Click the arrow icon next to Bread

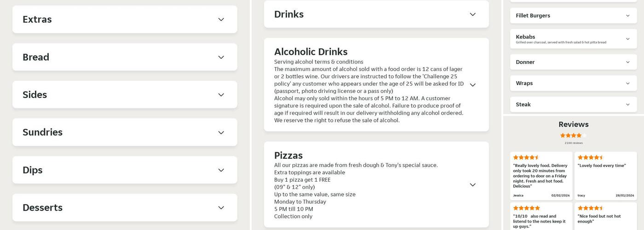(221, 57)
